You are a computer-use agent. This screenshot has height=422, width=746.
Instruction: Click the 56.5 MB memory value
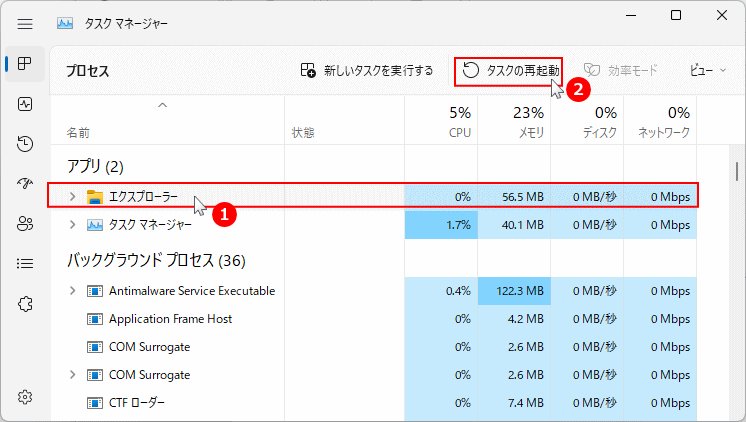(x=523, y=196)
